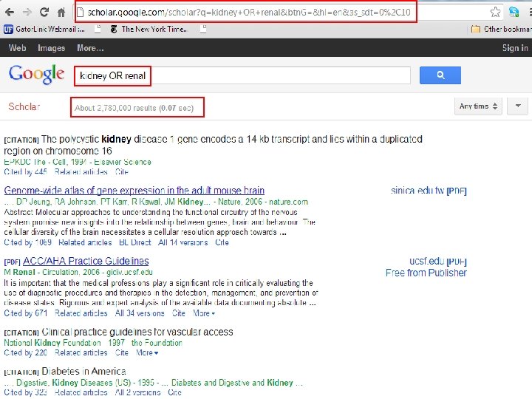Image resolution: width=532 pixels, height=399 pixels.
Task: Click the Google logo
Action: [x=36, y=74]
